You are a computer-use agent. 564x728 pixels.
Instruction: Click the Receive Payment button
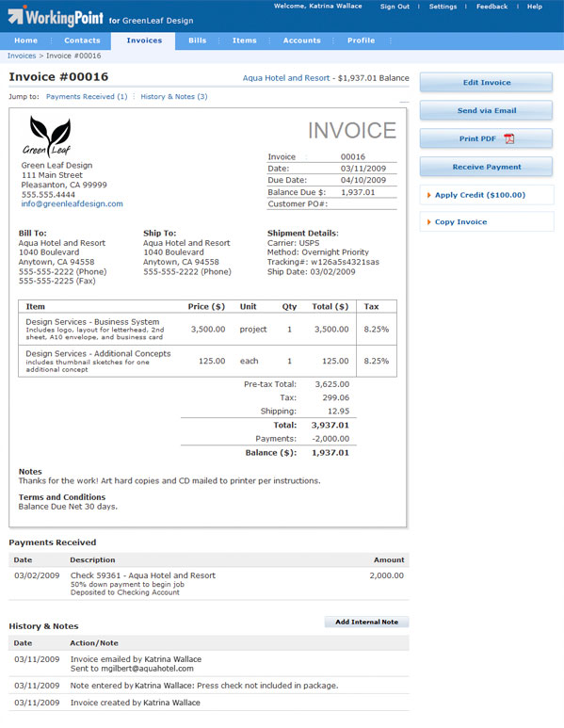[486, 167]
